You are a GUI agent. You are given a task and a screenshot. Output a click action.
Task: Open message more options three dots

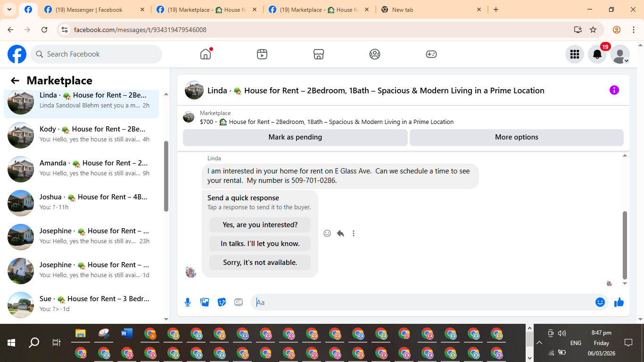click(354, 233)
